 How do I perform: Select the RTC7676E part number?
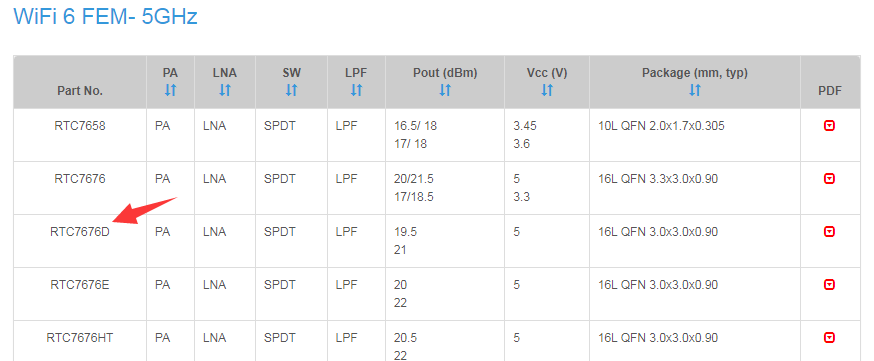point(80,285)
